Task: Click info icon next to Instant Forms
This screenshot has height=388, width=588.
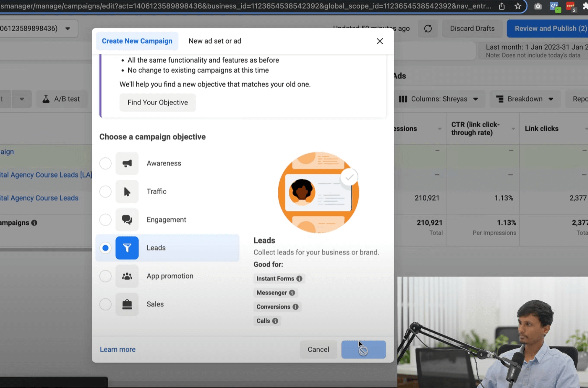Action: tap(299, 279)
